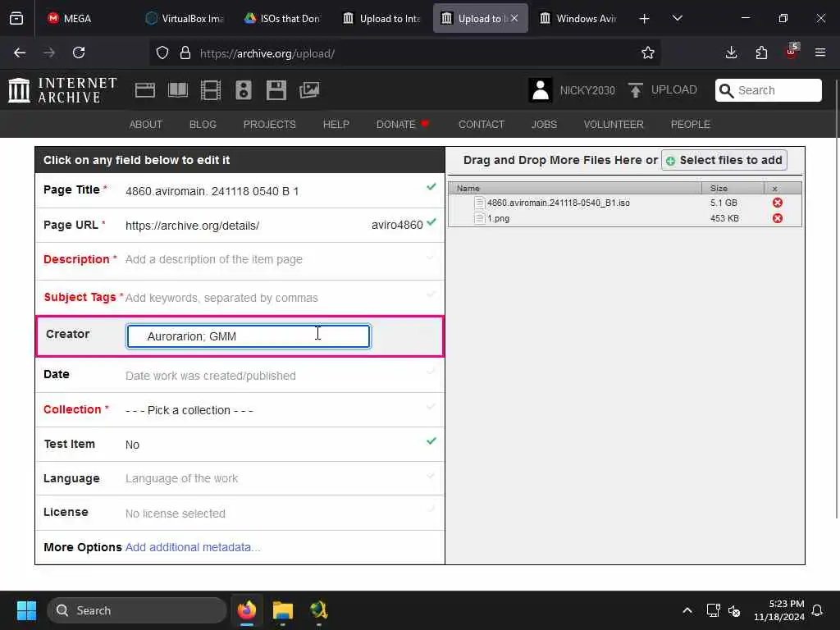Click the Description field placeholder

(x=214, y=259)
